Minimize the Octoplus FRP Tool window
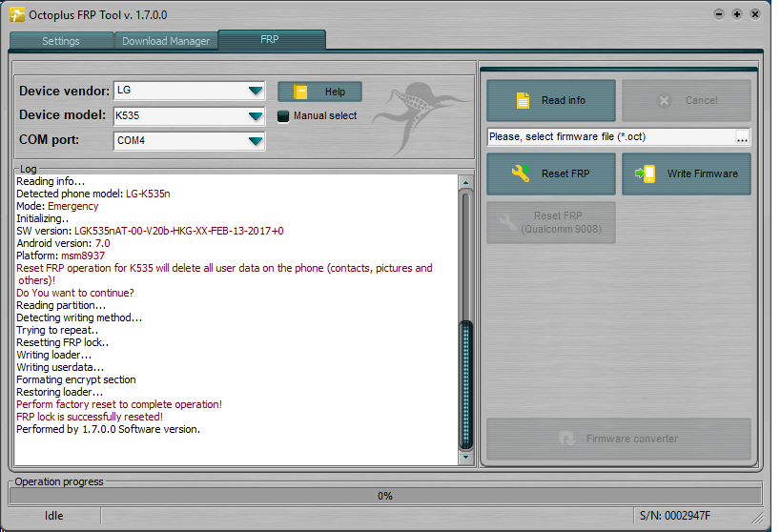Screen dimensions: 781x532 click(719, 14)
